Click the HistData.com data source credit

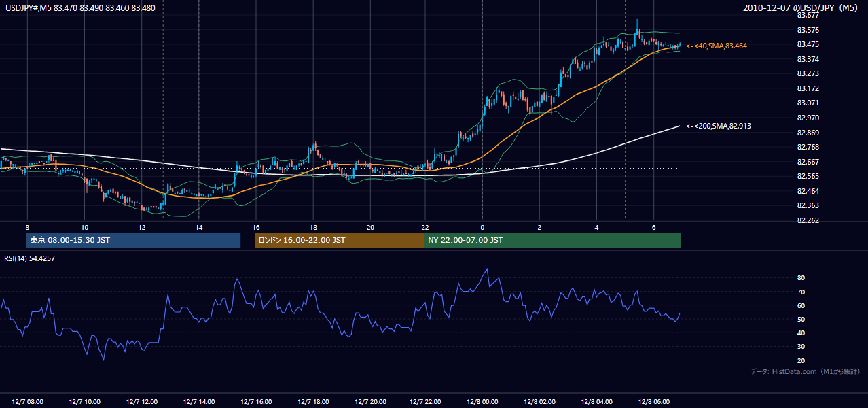coord(806,371)
